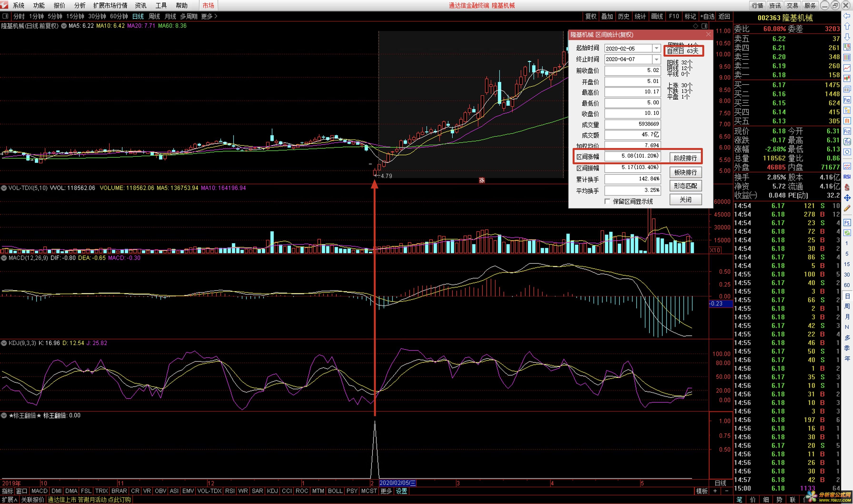This screenshot has height=504, width=853.
Task: Click the 势 button at bottom right
Action: point(779,499)
